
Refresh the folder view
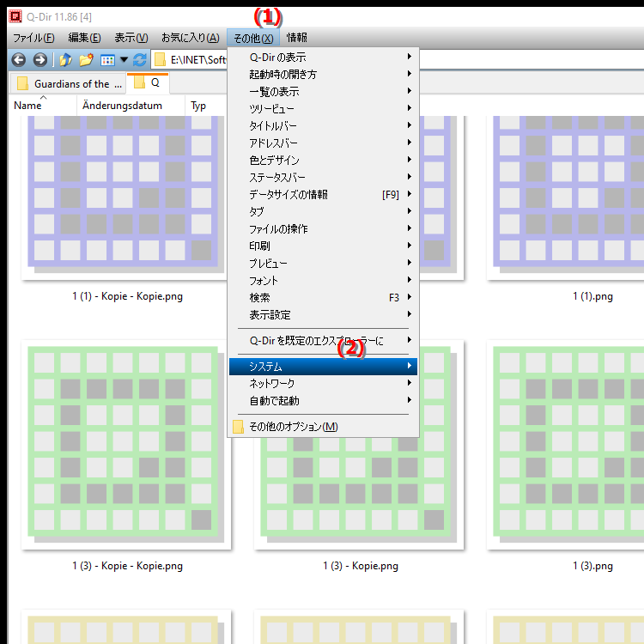[x=140, y=60]
